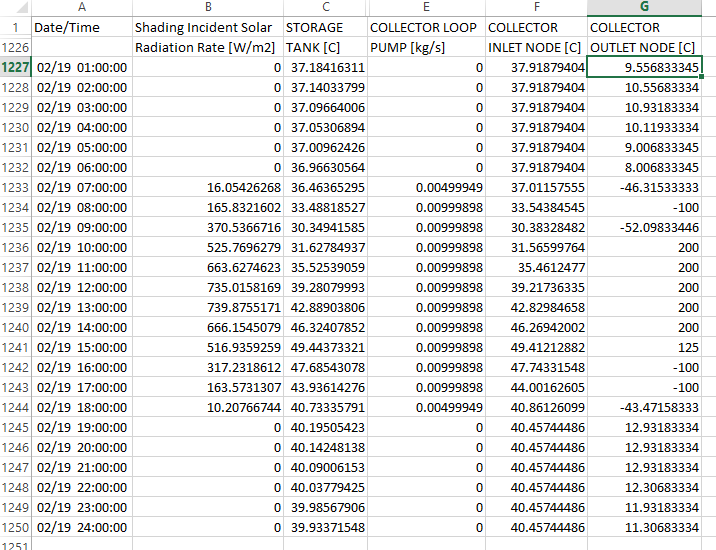Select row header 1234
The height and width of the screenshot is (550, 716).
pos(16,207)
